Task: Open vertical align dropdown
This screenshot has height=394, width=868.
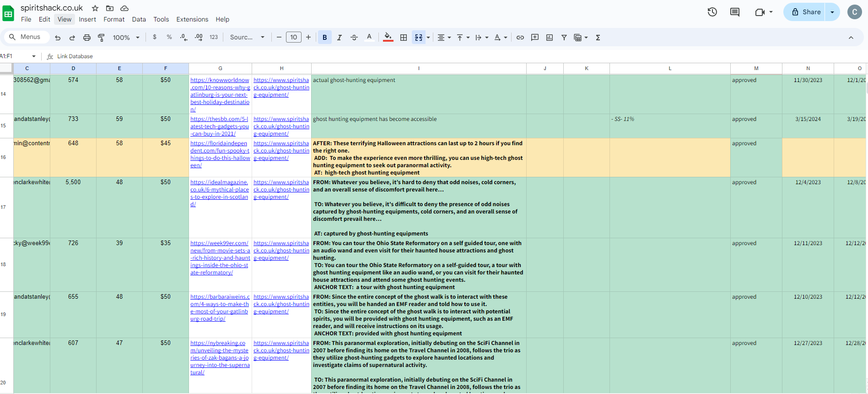Action: (x=463, y=38)
